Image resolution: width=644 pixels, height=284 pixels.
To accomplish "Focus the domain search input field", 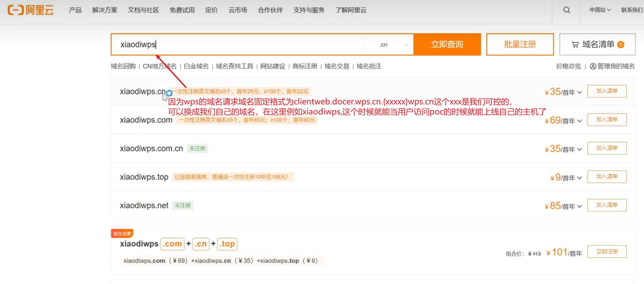I will 237,44.
